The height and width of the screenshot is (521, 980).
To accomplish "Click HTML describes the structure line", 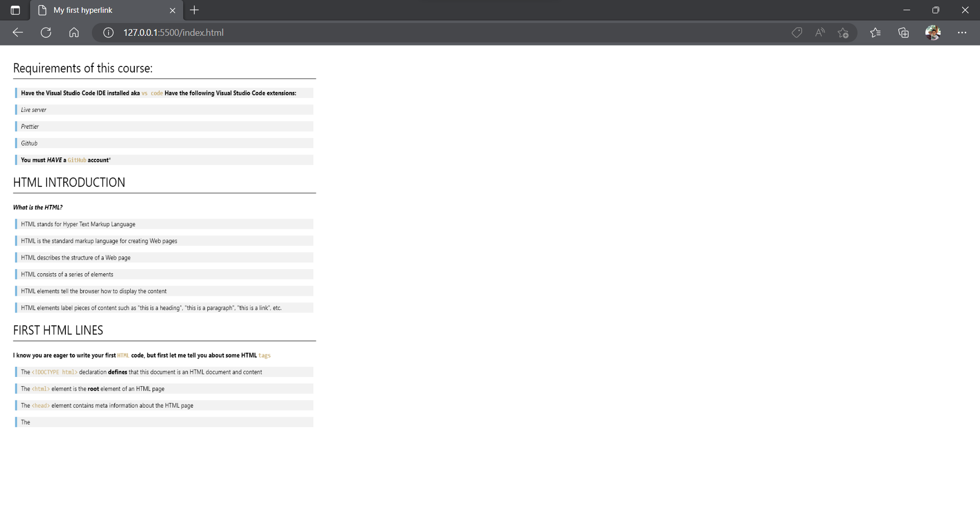I will tap(164, 258).
